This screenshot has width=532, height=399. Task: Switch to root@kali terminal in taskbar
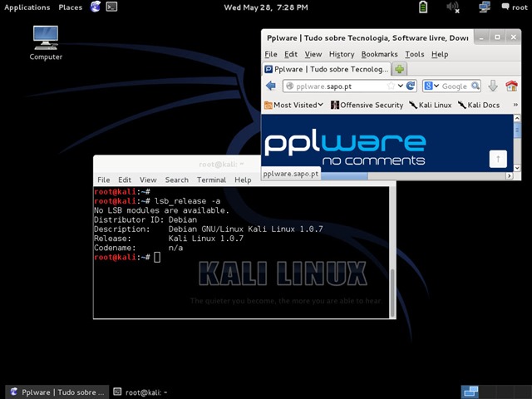click(140, 392)
